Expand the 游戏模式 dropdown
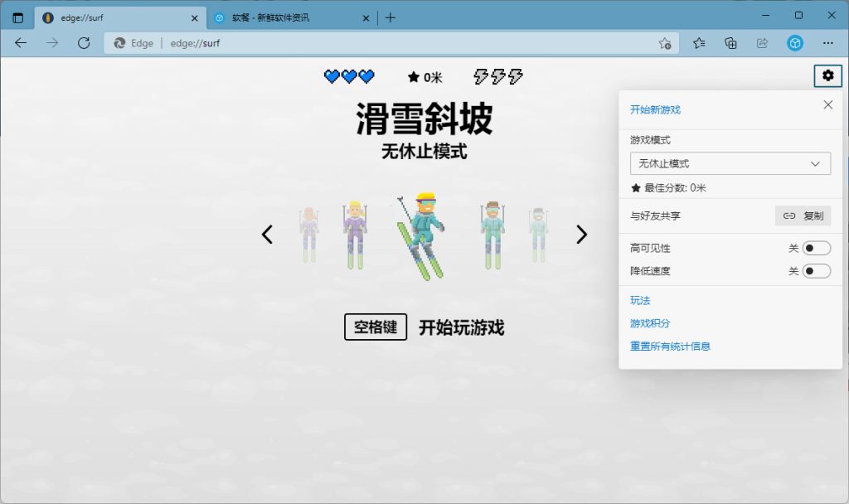Screen dimensions: 849x504 pyautogui.click(x=730, y=163)
